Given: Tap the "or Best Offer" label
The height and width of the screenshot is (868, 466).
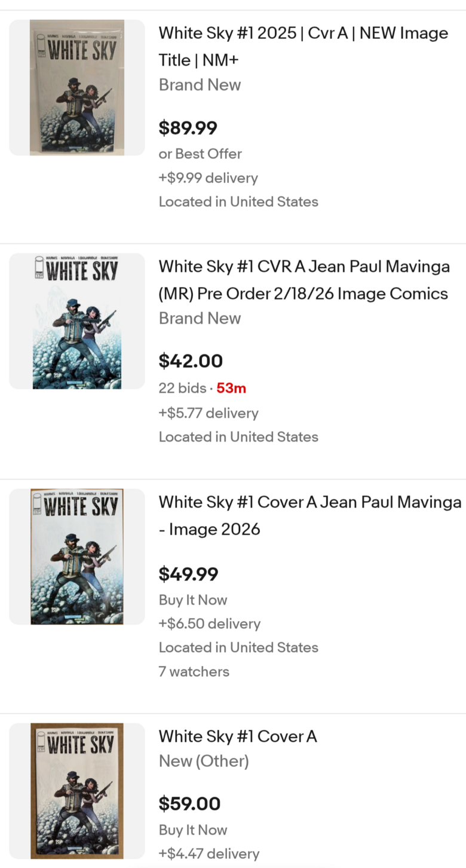Looking at the screenshot, I should tap(200, 154).
